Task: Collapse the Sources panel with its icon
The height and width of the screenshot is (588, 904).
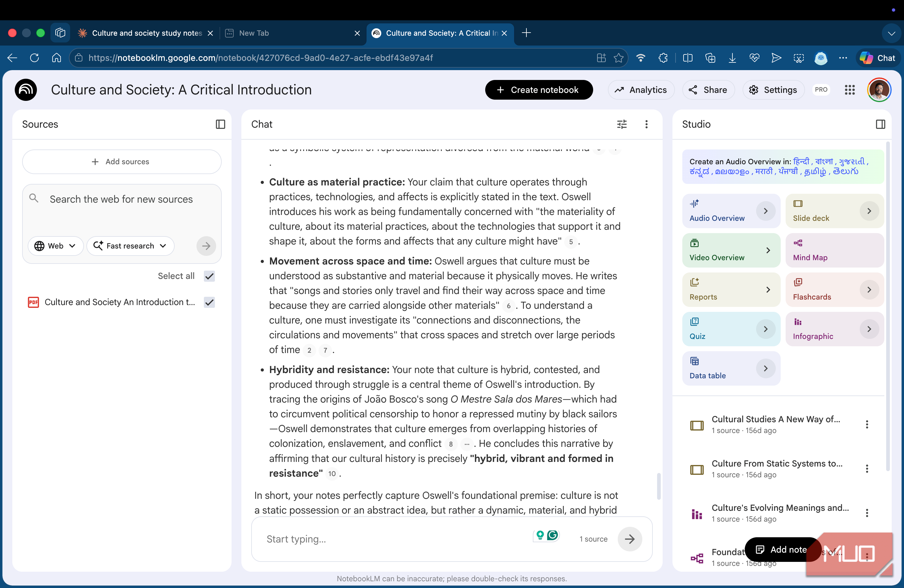Action: point(220,124)
